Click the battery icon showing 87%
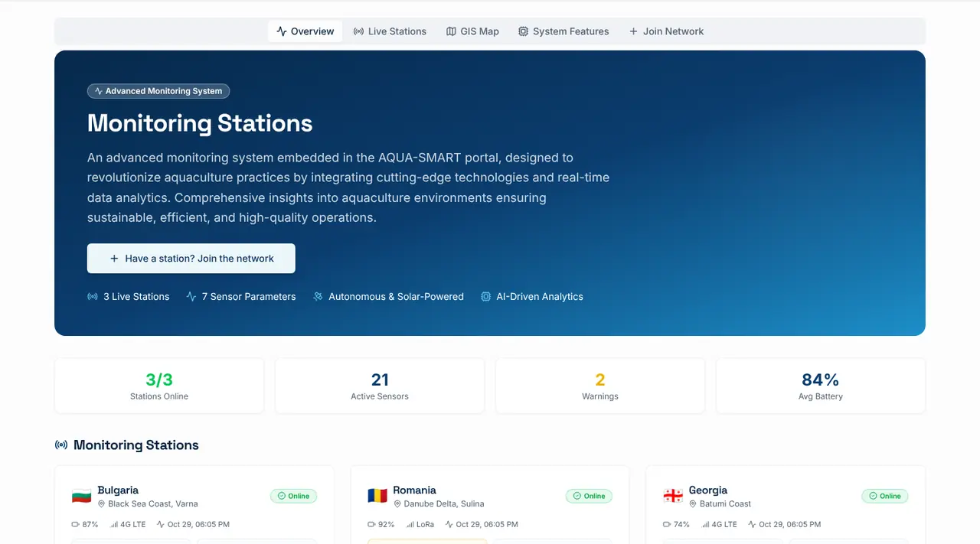Screen dimensions: 980x544 pos(75,525)
